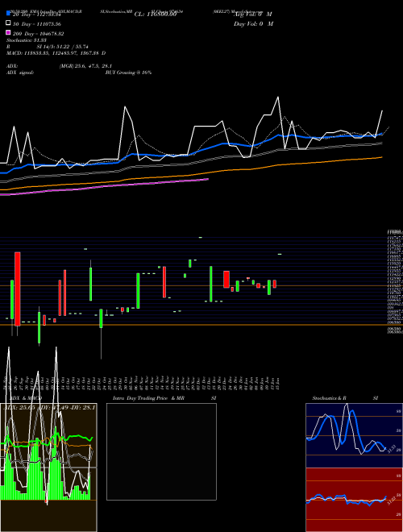Click the tall green candlestick near 06 Nov
Image resolution: width=403 pixels, height=532 pixels.
(138, 291)
